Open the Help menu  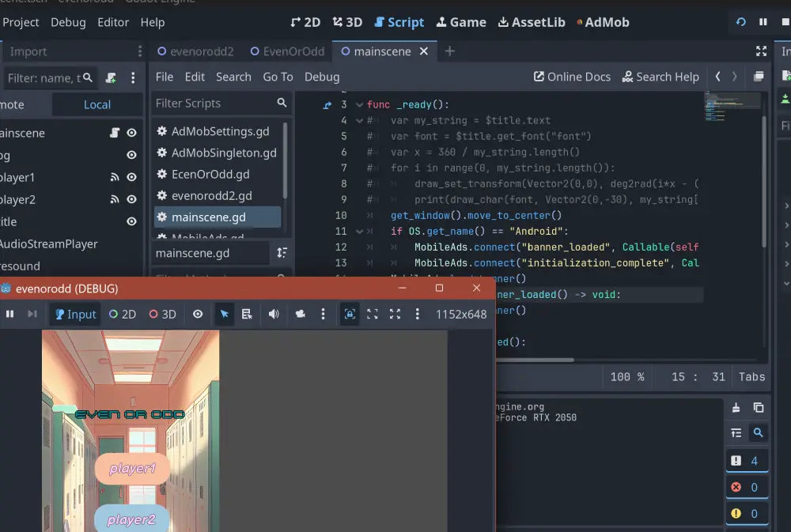pyautogui.click(x=153, y=22)
